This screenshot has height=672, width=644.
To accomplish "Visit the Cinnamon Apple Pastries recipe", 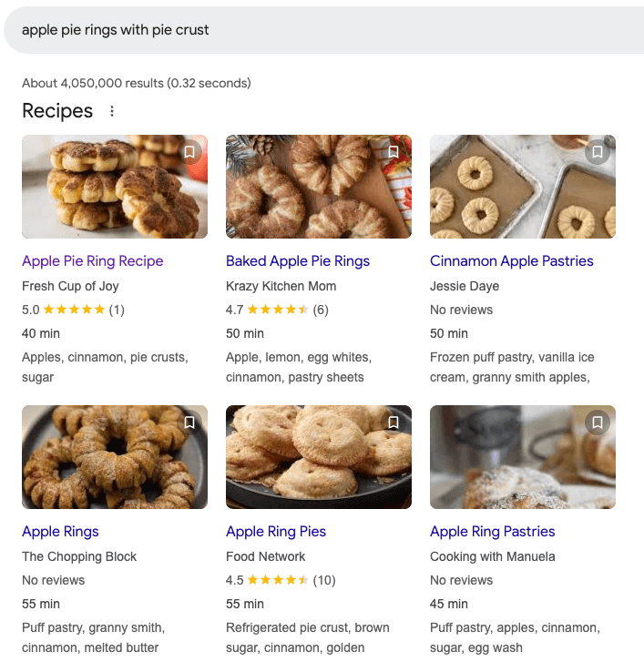I will pos(511,260).
